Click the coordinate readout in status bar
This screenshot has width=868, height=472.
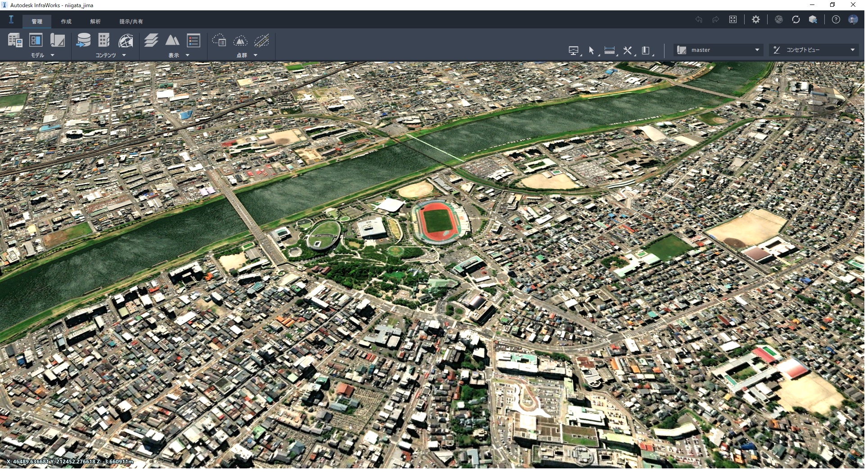click(70, 462)
